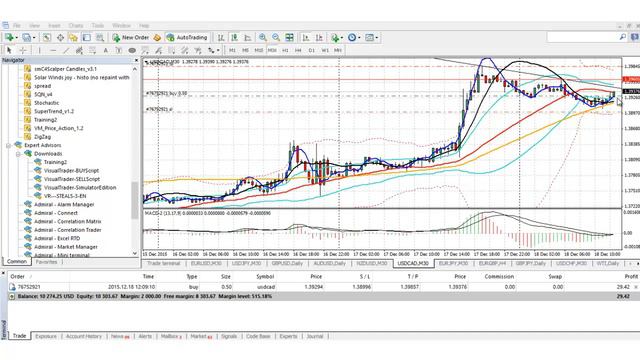Screen dimensions: 640x360
Task: Switch chart to Candlesticks mode
Action: coord(234,38)
